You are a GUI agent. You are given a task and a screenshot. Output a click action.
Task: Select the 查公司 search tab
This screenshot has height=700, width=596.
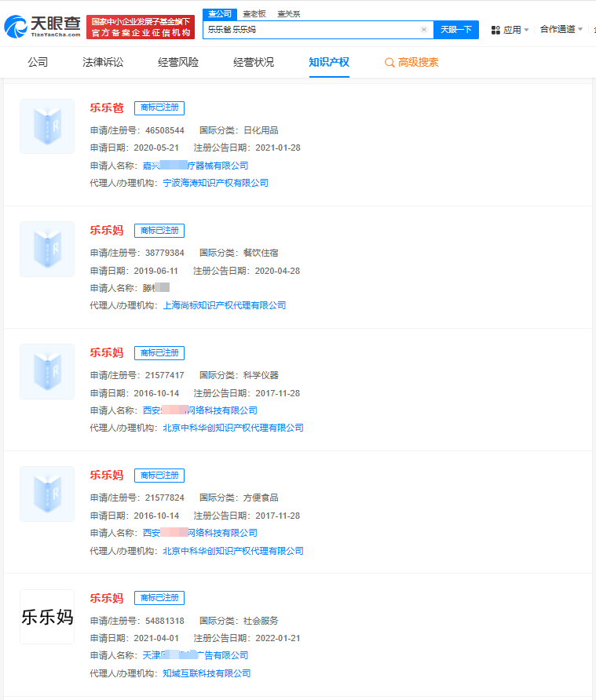[220, 14]
